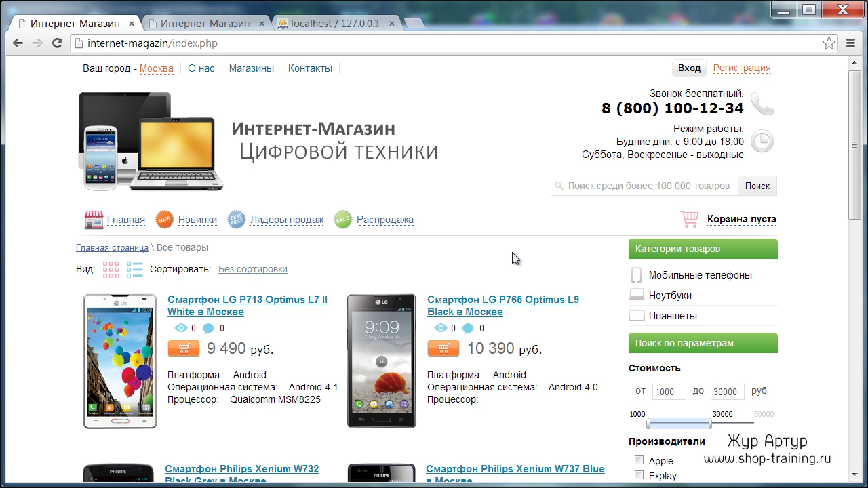Tick the Apple manufacturer checkbox
The image size is (868, 488).
[639, 460]
